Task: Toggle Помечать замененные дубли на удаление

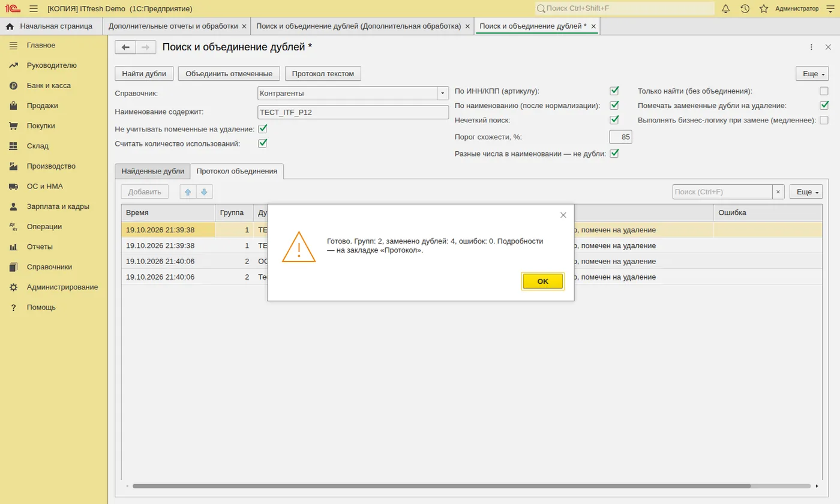Action: 824,106
